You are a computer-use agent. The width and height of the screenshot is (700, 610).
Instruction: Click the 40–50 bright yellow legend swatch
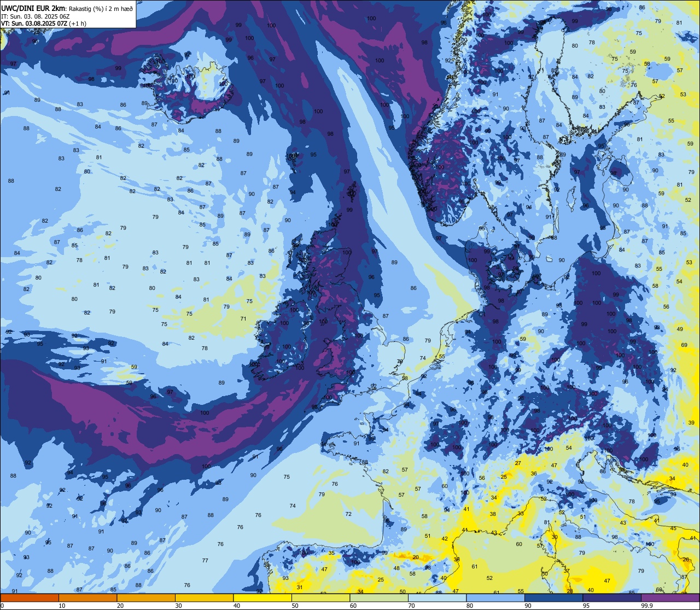point(262,597)
